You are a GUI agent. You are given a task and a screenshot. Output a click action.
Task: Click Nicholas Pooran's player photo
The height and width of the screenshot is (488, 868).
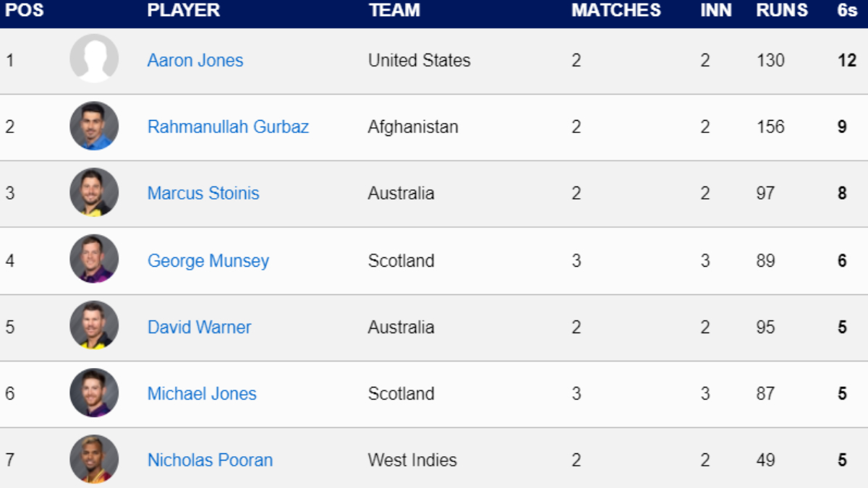coord(94,460)
